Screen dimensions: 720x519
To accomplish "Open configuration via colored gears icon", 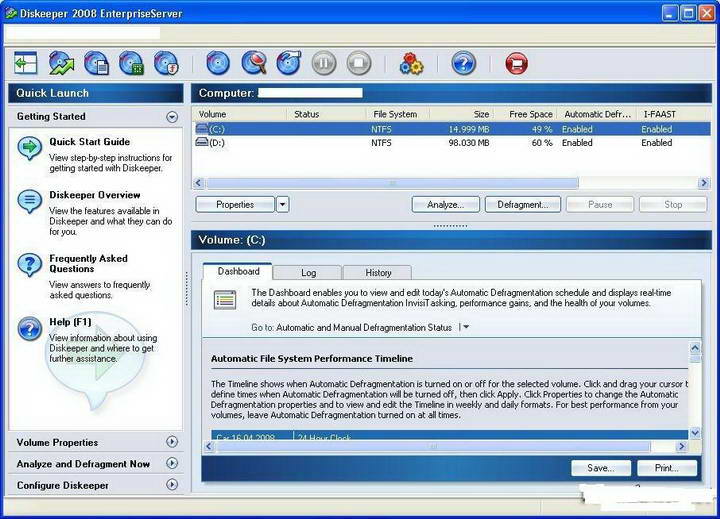I will (411, 63).
